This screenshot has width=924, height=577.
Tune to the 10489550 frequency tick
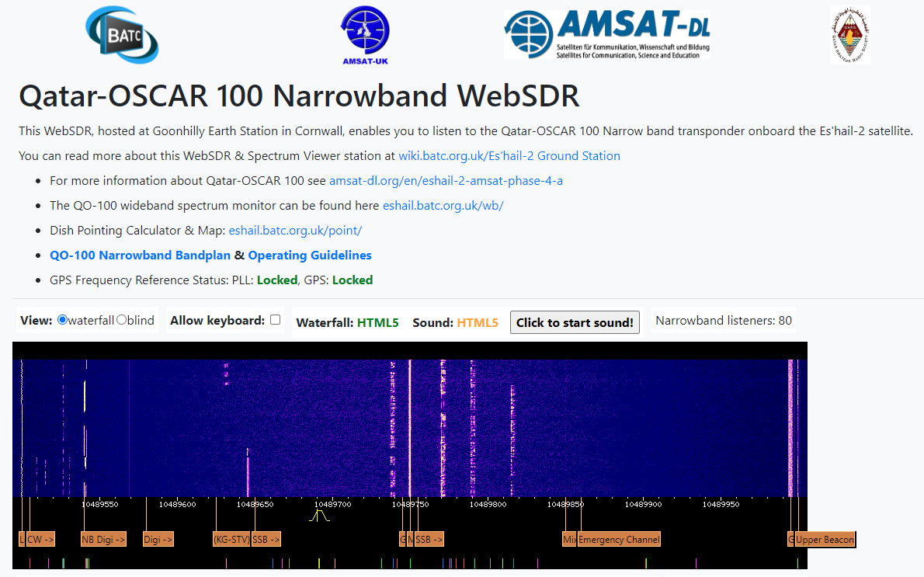point(99,504)
